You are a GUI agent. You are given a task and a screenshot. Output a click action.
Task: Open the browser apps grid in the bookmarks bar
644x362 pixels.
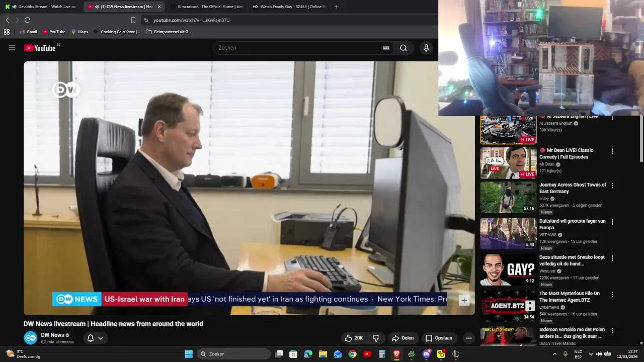pos(7,32)
